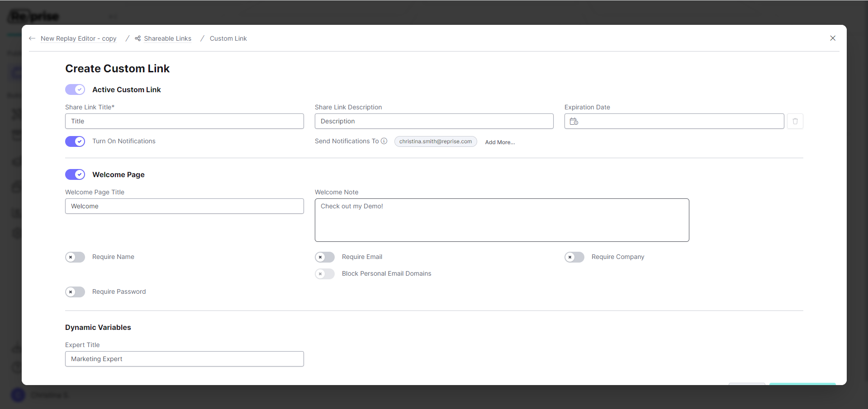The image size is (868, 409).
Task: Toggle Block Personal Email Domains
Action: click(x=325, y=274)
